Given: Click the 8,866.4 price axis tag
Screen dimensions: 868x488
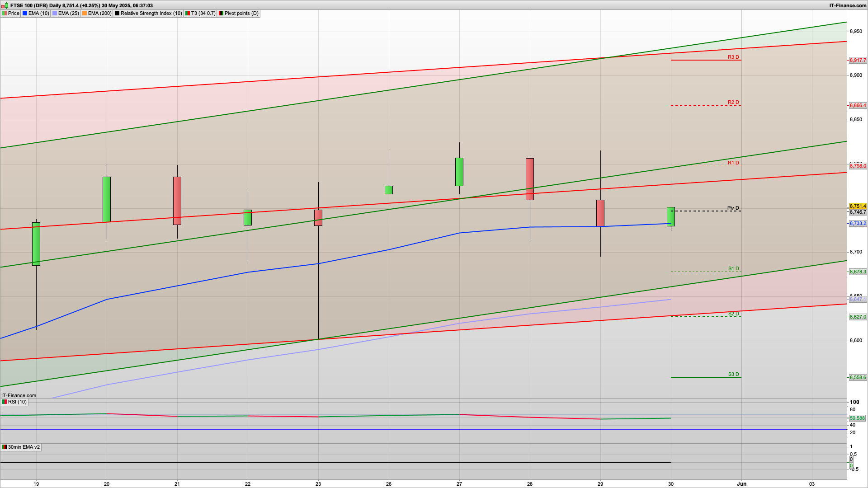Looking at the screenshot, I should tap(858, 105).
